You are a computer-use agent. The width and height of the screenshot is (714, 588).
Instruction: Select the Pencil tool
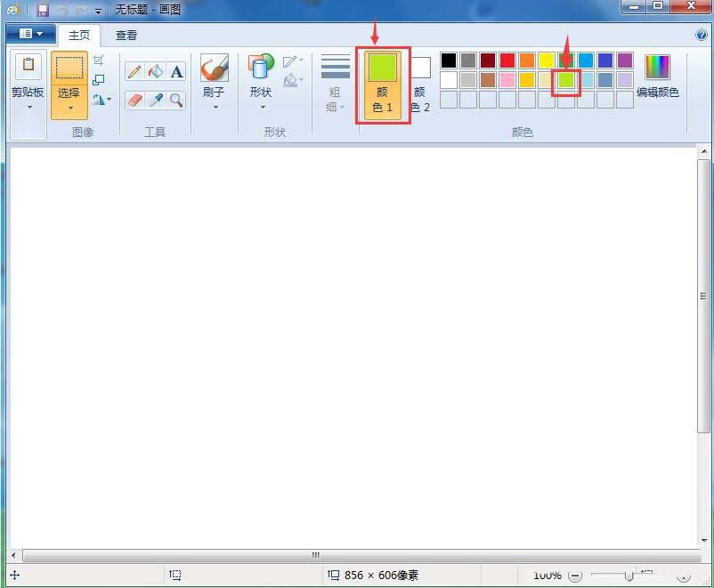(134, 71)
